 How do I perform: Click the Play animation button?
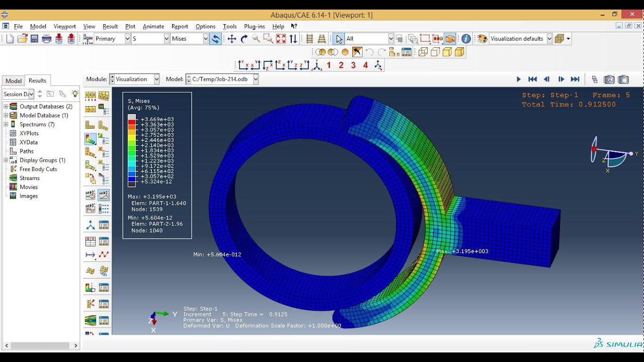[x=519, y=79]
